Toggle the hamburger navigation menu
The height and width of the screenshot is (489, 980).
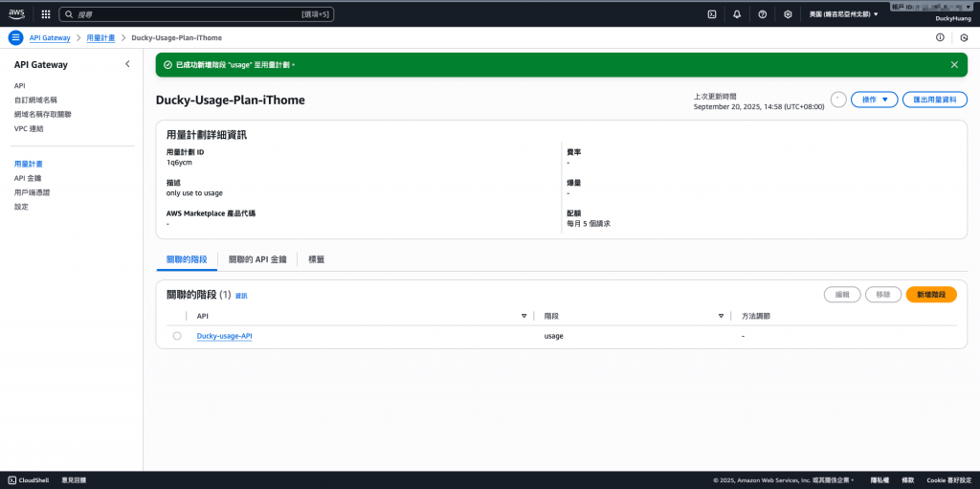coord(15,37)
